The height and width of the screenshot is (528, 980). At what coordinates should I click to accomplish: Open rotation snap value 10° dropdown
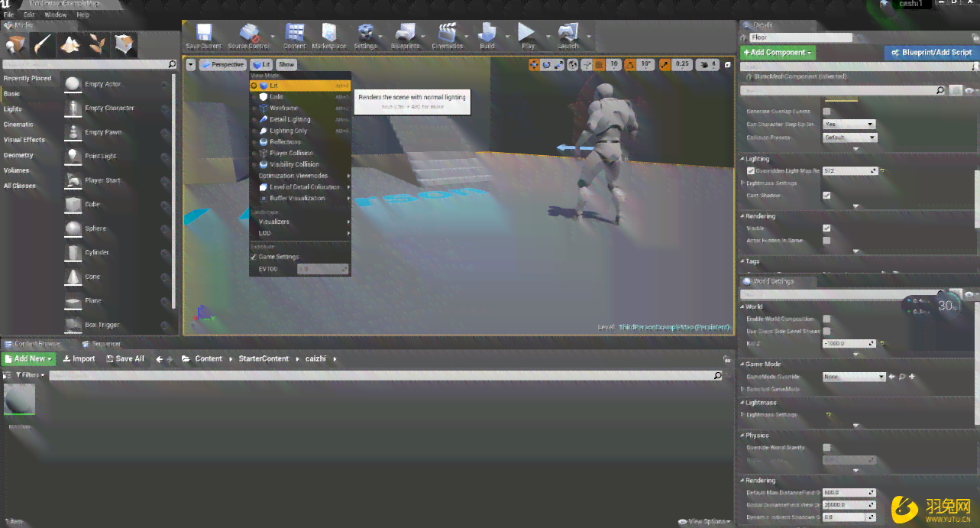pyautogui.click(x=647, y=65)
